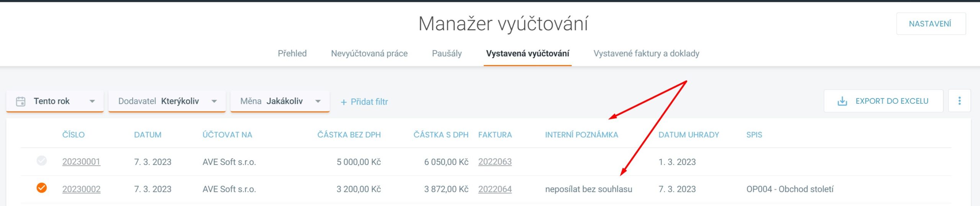Open Vystavené faktury a doklady tab
Viewport: 980px width, 206px height.
coord(646,54)
